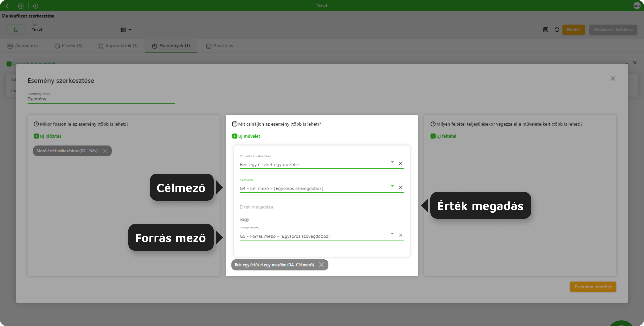Click the circular history icon in top bar
The image size is (644, 326).
[x=36, y=6]
